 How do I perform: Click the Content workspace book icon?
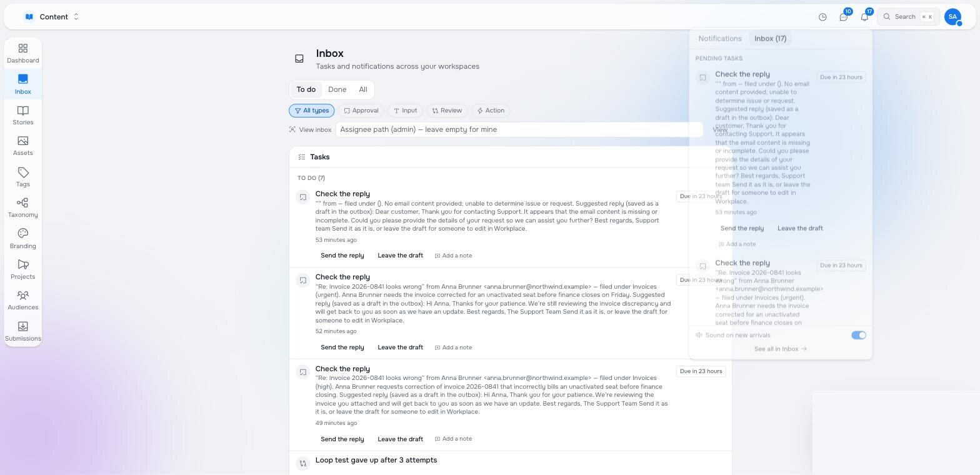(29, 17)
